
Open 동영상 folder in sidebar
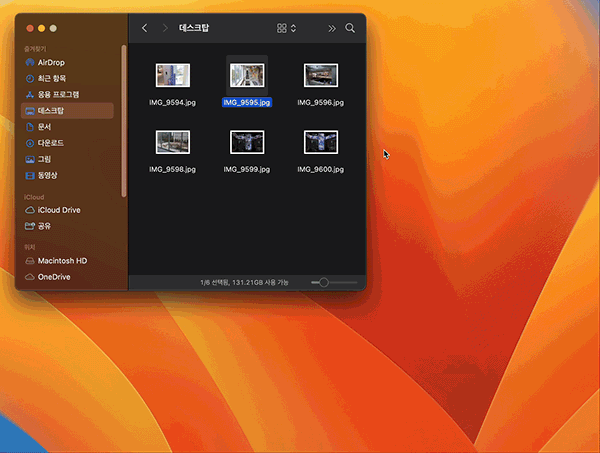coord(67,175)
